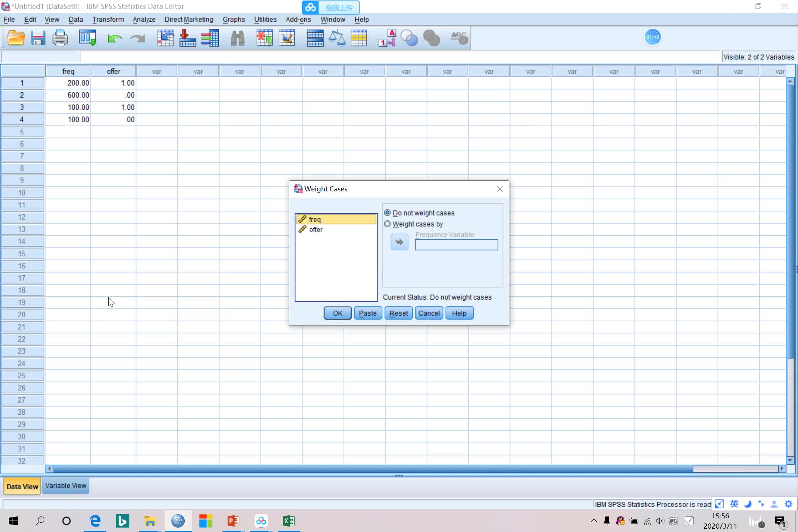798x532 pixels.
Task: Click the Save file toolbar icon
Action: point(38,38)
